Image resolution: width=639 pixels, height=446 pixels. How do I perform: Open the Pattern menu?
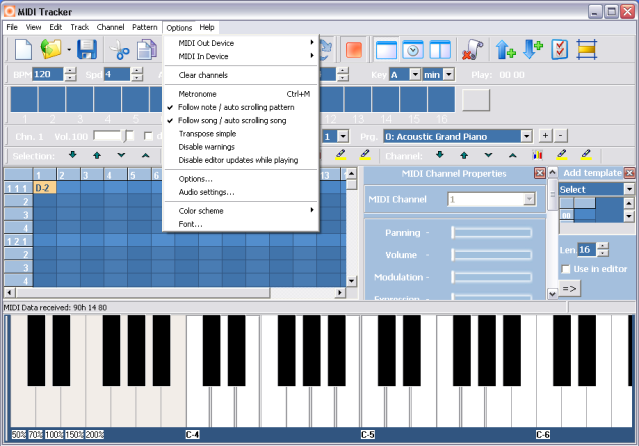[144, 27]
